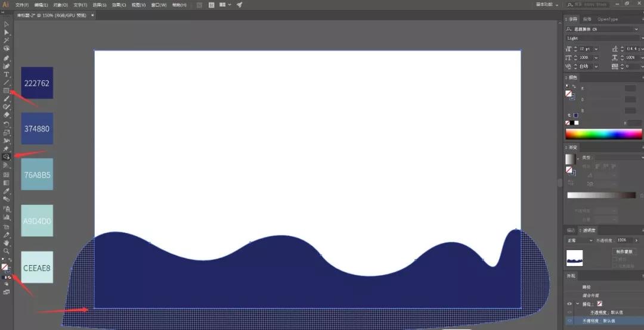Select the Type tool

click(x=7, y=74)
